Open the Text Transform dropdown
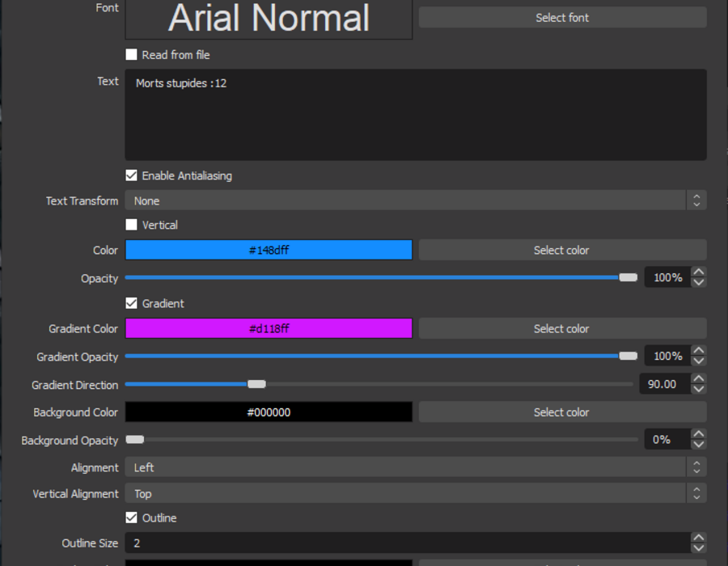The height and width of the screenshot is (566, 728). coord(416,201)
